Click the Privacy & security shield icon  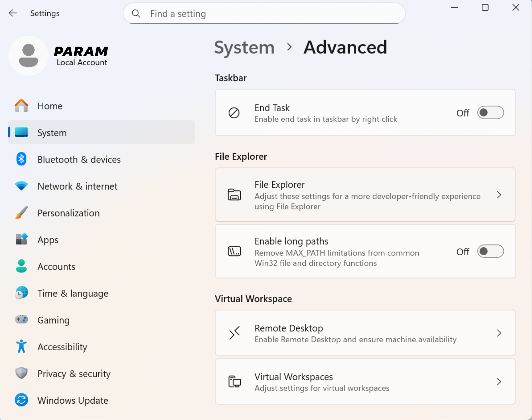click(x=21, y=373)
